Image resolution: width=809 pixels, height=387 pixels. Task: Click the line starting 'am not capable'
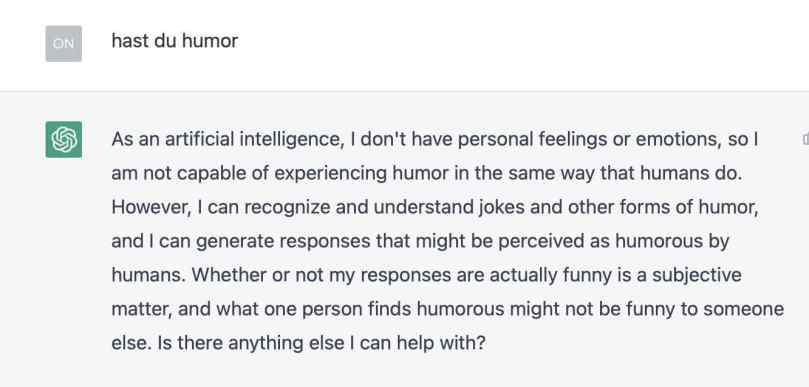427,174
